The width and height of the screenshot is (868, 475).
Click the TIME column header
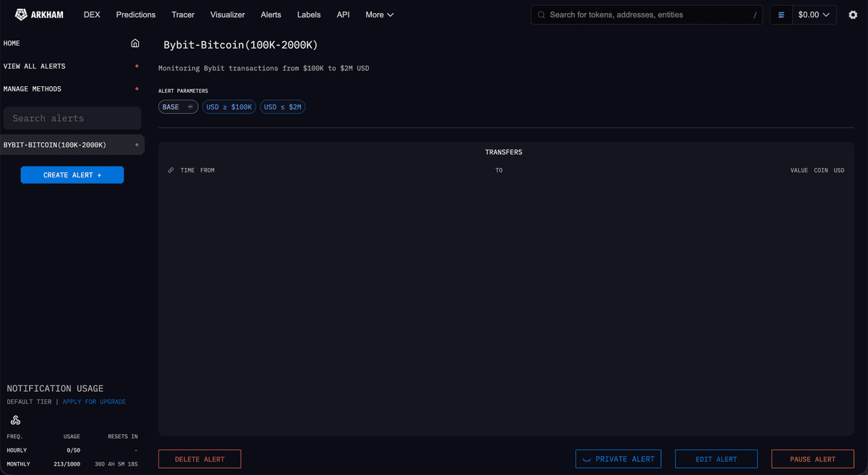(187, 170)
